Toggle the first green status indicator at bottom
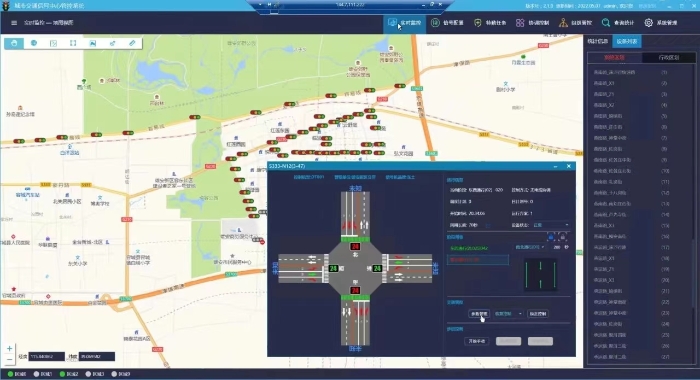 [x=10, y=374]
